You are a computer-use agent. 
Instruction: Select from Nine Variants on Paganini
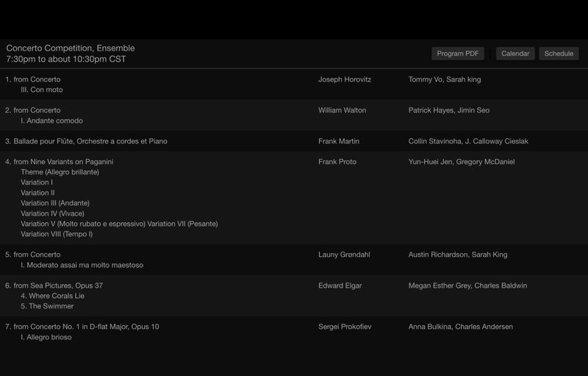pyautogui.click(x=60, y=162)
